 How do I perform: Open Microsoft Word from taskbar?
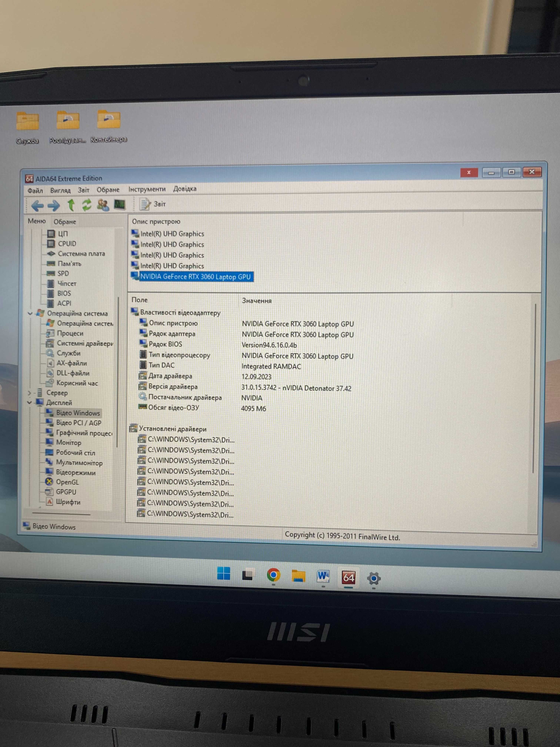coord(323,576)
